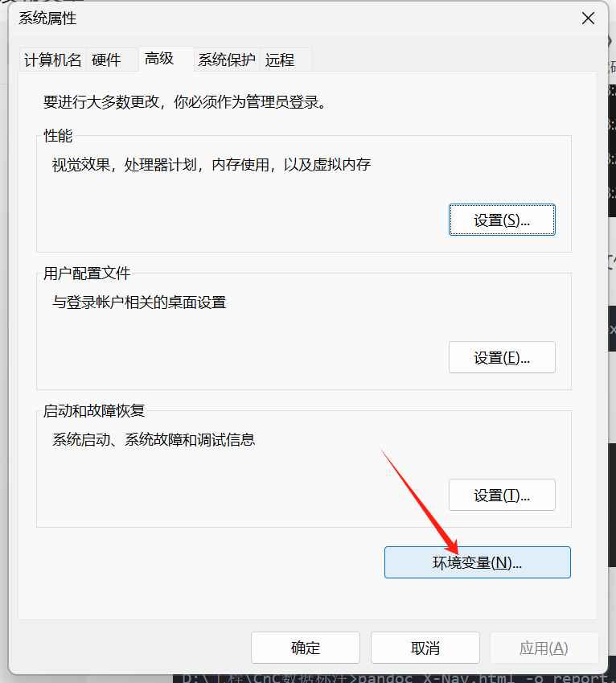
Task: Click the 要进行大多数更改 administrator notice
Action: (x=185, y=102)
